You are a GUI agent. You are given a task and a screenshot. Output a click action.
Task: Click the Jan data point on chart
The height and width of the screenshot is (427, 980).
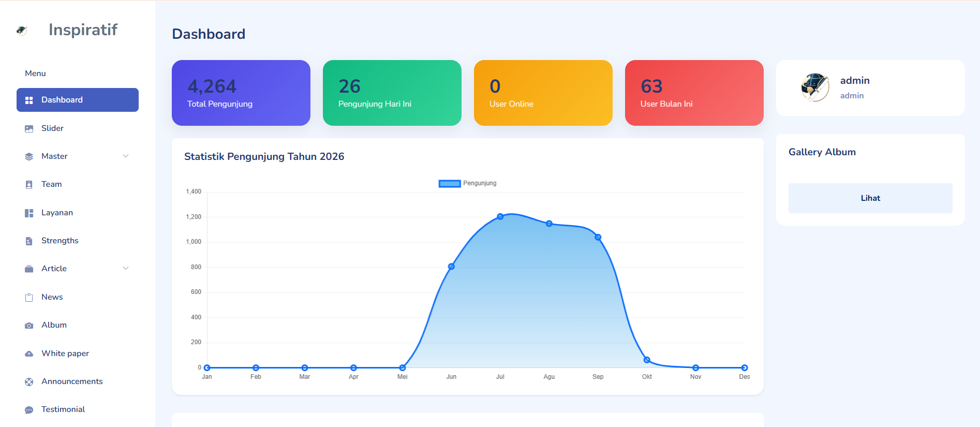tap(207, 368)
